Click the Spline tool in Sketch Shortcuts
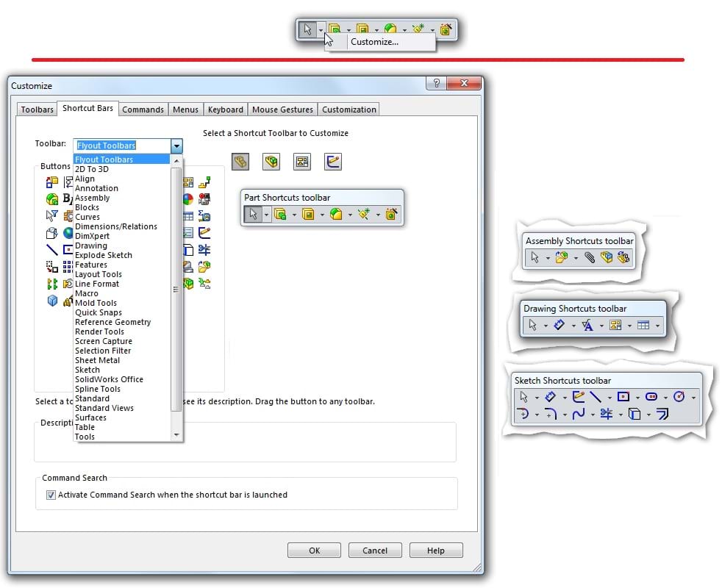 point(579,415)
